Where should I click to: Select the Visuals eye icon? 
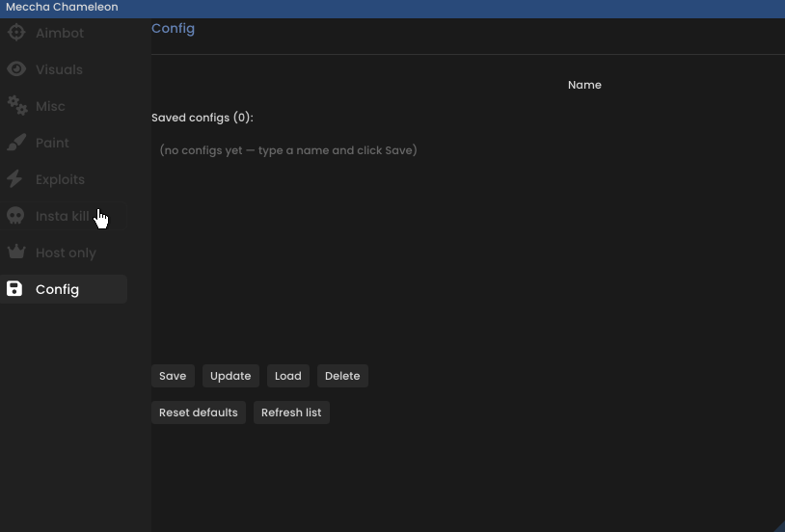click(x=16, y=69)
